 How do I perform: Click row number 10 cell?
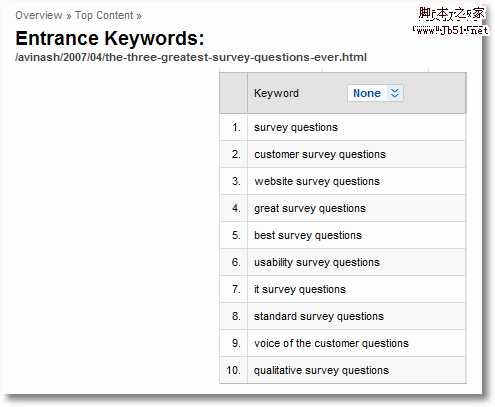[234, 370]
